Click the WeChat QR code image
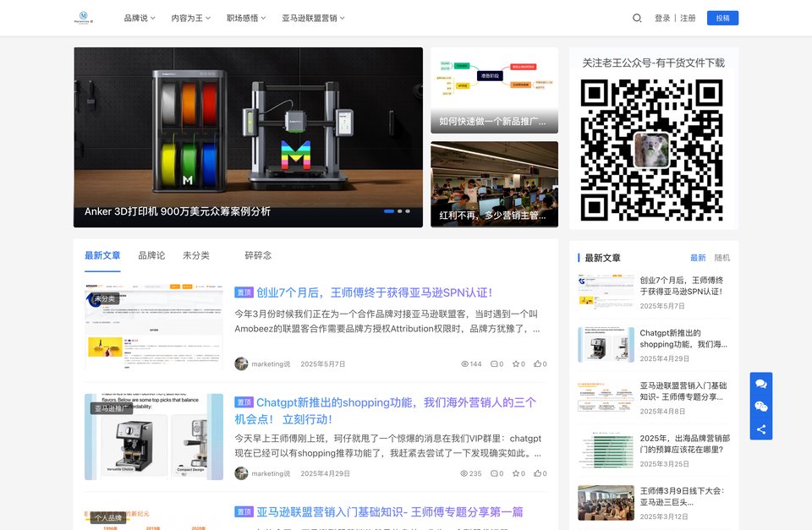This screenshot has height=530, width=812. pyautogui.click(x=651, y=150)
